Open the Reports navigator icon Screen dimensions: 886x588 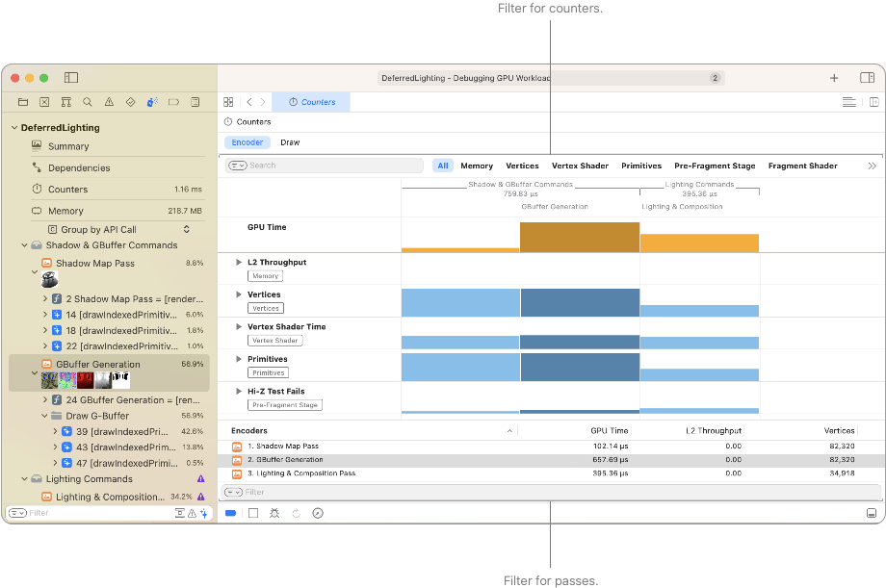pos(195,102)
